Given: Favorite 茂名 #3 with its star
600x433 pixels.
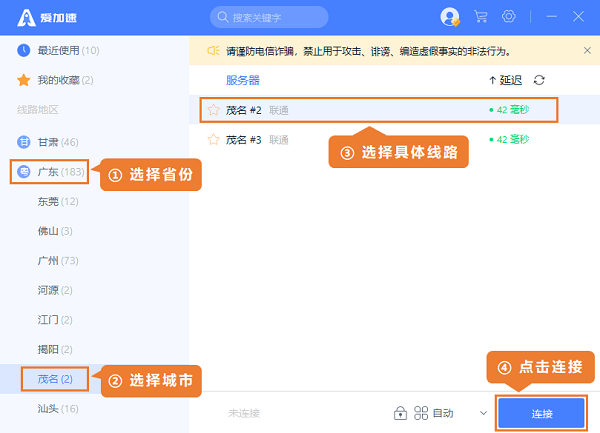Looking at the screenshot, I should pos(214,140).
